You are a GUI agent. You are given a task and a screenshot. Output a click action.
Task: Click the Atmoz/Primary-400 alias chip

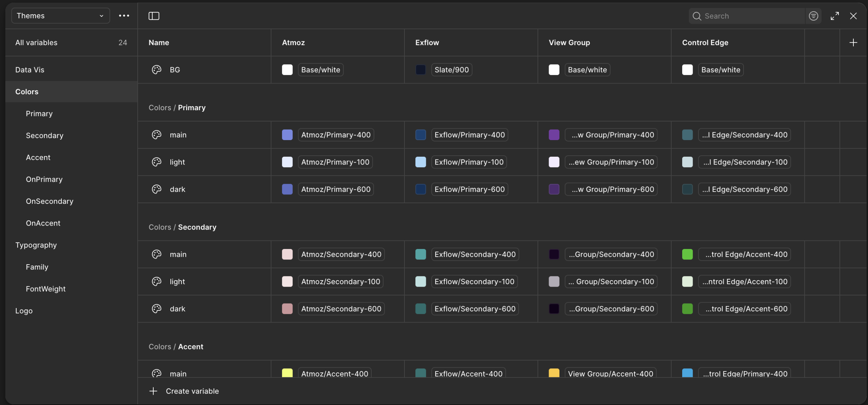[336, 135]
